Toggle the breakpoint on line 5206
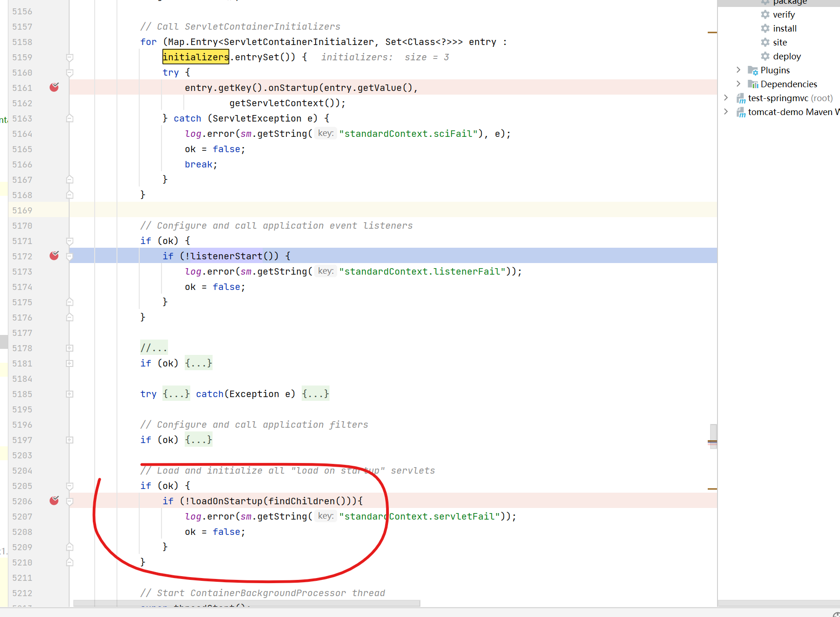 coord(54,501)
